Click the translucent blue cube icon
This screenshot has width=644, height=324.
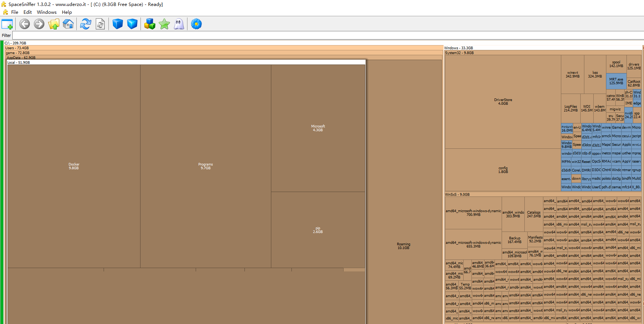click(132, 24)
